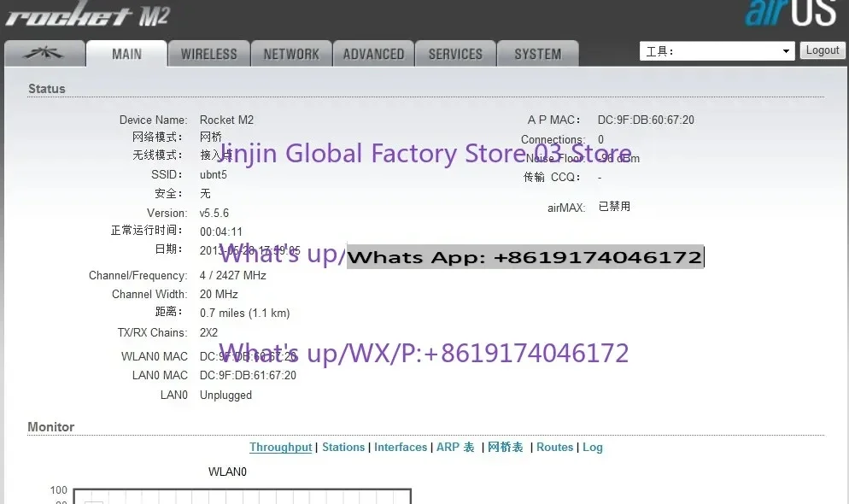The height and width of the screenshot is (504, 849).
Task: Open the Stations monitor link
Action: click(343, 447)
